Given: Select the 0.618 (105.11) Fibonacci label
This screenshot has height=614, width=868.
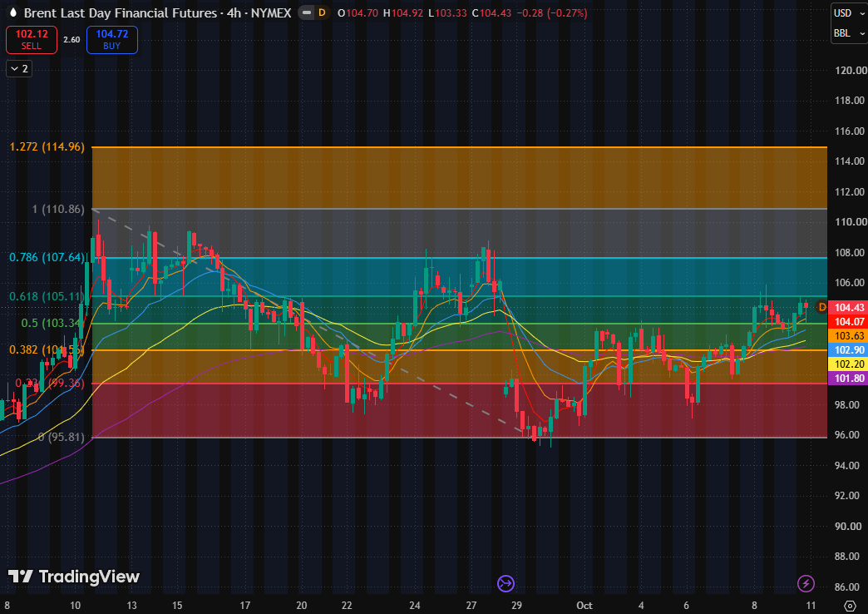Looking at the screenshot, I should pos(47,296).
